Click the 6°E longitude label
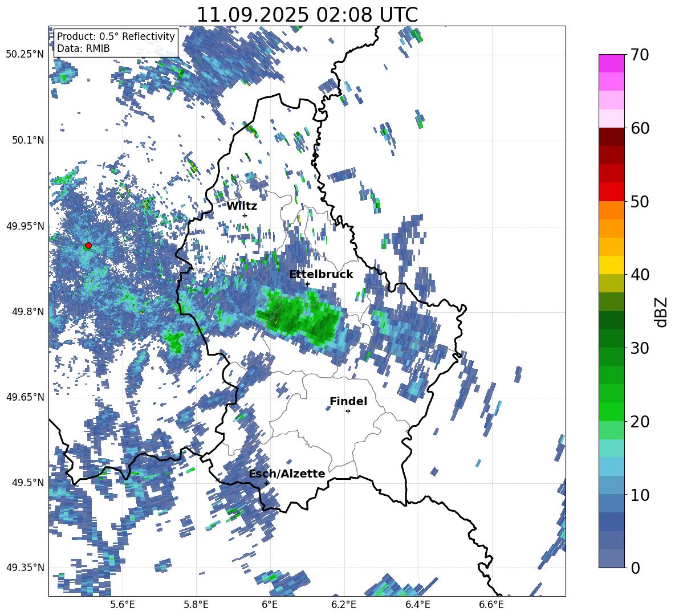This screenshot has height=616, width=675. click(270, 605)
